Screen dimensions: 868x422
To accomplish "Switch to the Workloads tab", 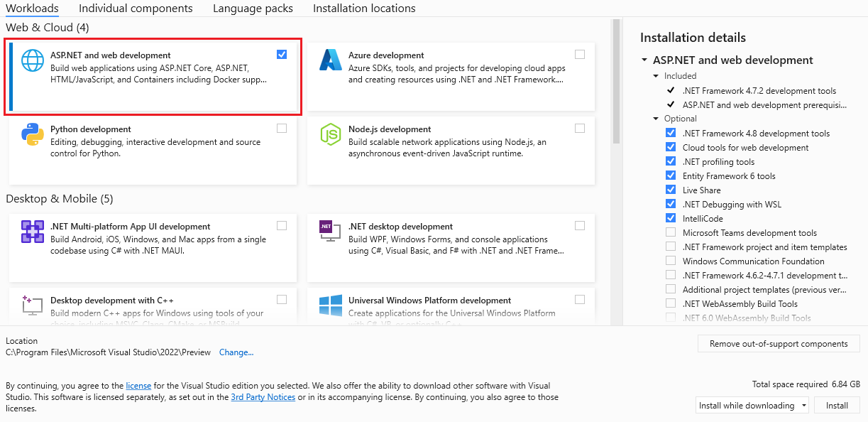I will [x=32, y=9].
